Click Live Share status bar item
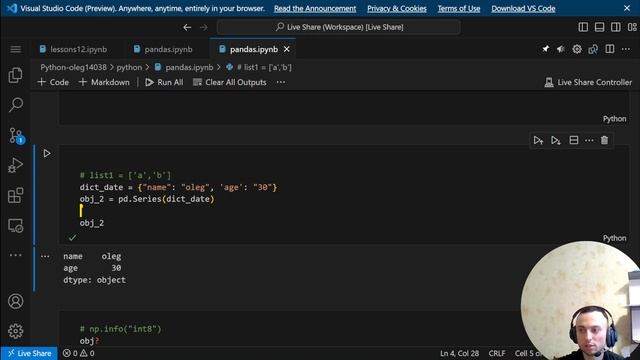Image resolution: width=640 pixels, height=360 pixels. 29,353
